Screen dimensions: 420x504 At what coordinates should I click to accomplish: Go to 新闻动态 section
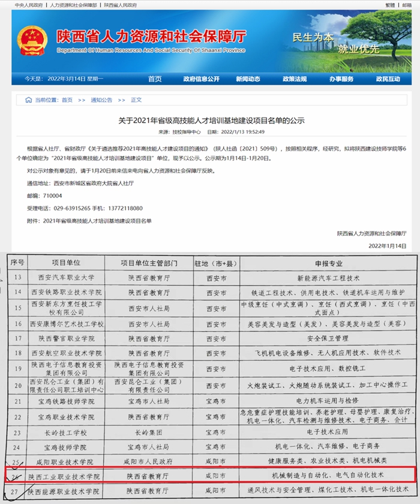(248, 79)
